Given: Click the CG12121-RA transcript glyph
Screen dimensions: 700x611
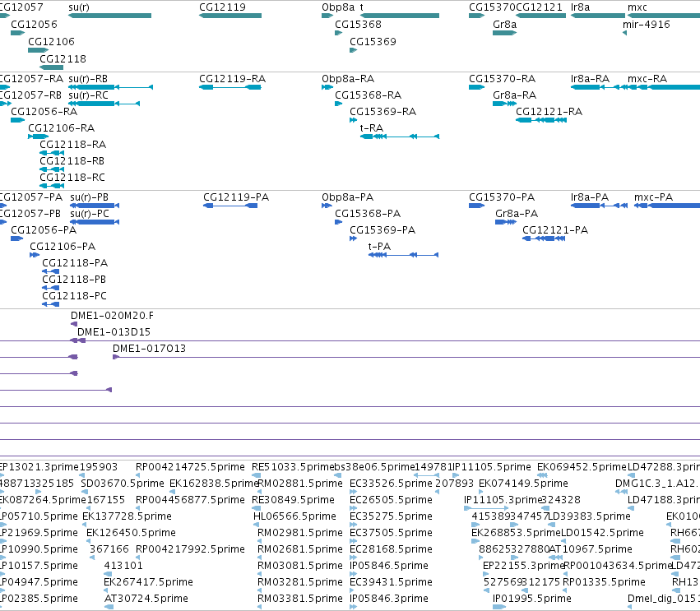Looking at the screenshot, I should [x=541, y=120].
